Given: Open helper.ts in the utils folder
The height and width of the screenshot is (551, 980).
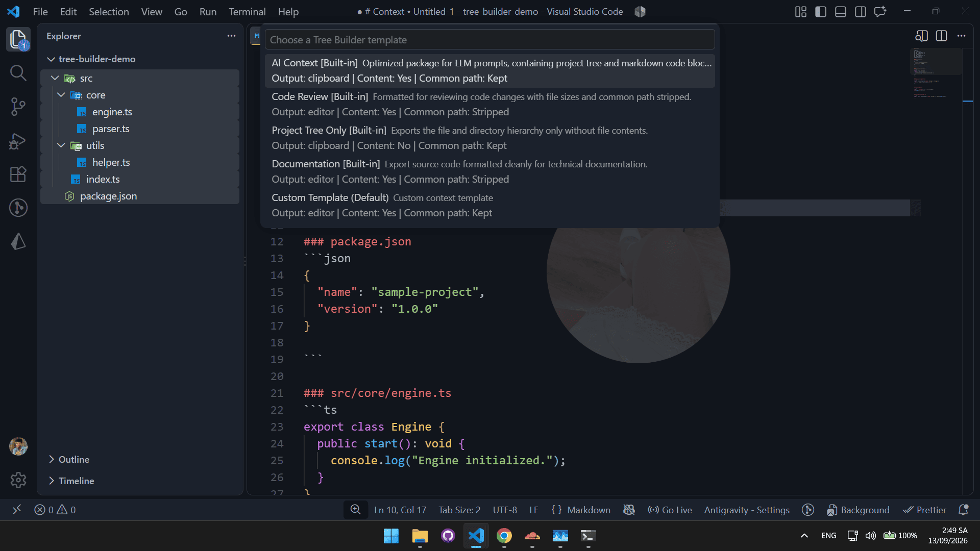Looking at the screenshot, I should coord(140,162).
